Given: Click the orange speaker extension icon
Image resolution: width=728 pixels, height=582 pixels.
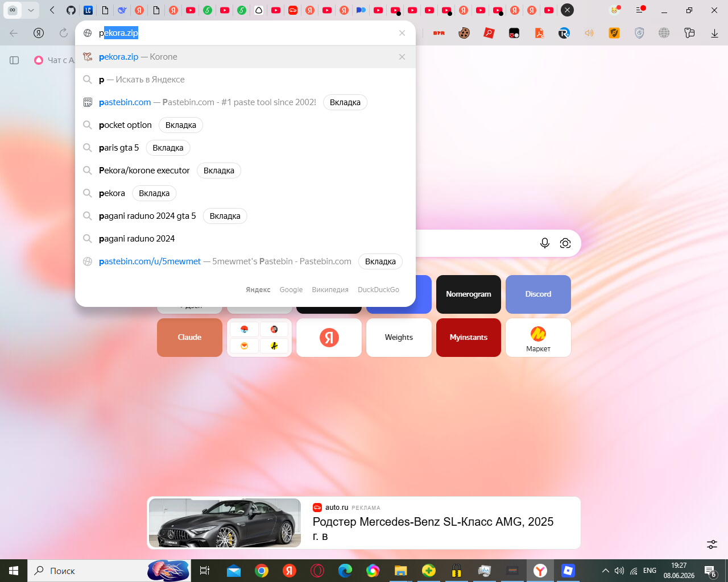Looking at the screenshot, I should tap(589, 33).
